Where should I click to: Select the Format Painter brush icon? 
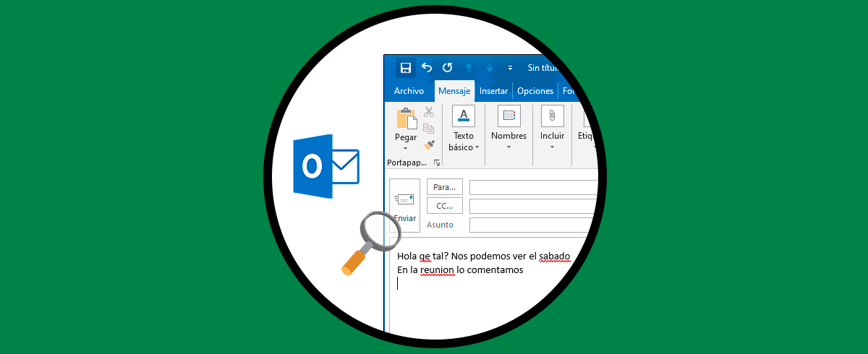[x=429, y=144]
